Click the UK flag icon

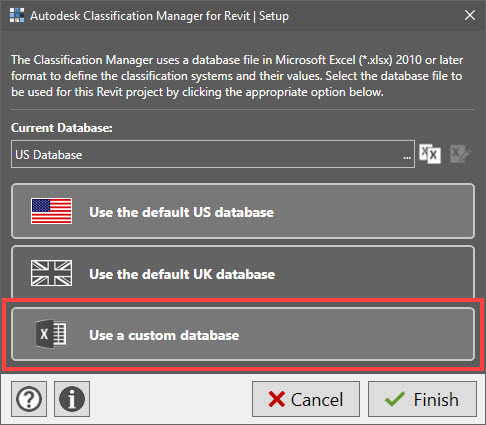point(51,273)
